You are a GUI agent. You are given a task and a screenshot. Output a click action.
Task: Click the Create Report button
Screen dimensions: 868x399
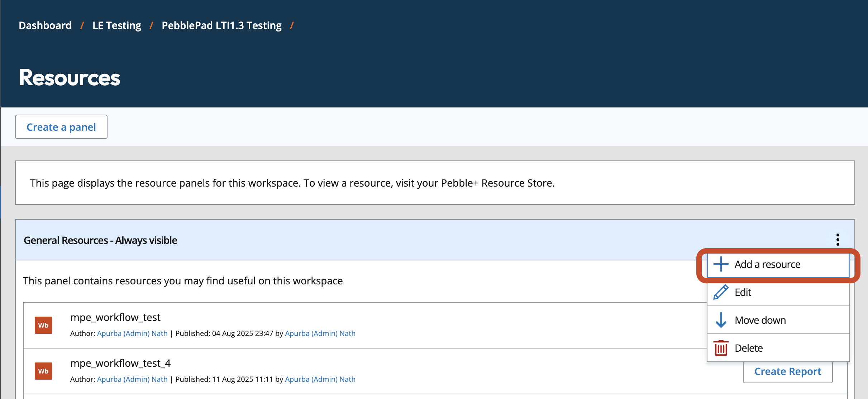[x=788, y=372]
